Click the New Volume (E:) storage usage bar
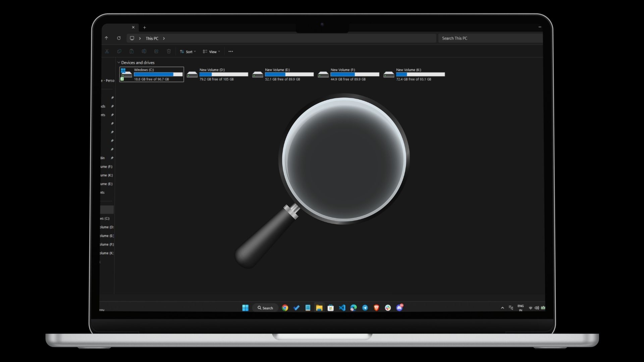Screen dimensions: 644x362 click(289, 74)
